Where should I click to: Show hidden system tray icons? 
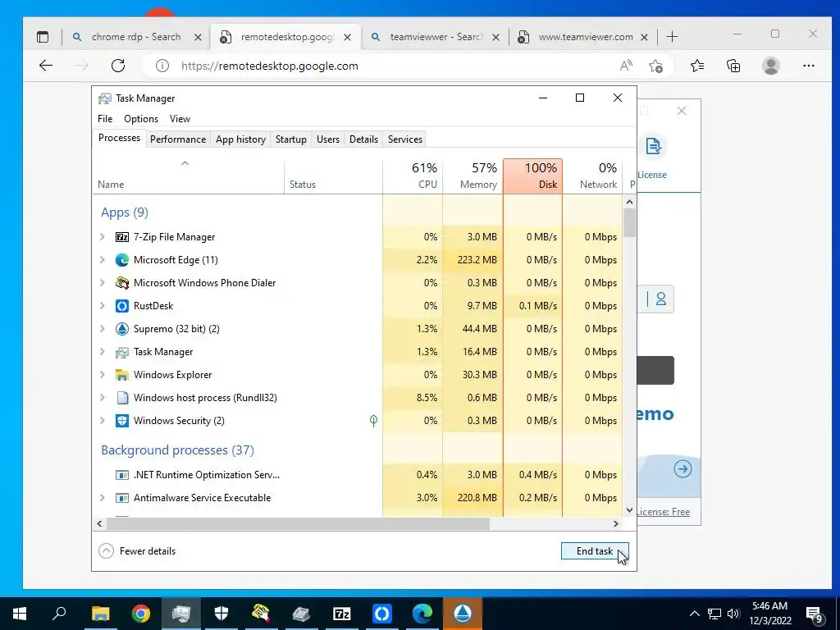click(x=694, y=614)
